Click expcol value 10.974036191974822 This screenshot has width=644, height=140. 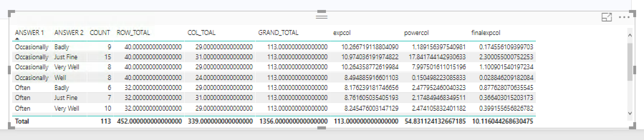coord(370,57)
